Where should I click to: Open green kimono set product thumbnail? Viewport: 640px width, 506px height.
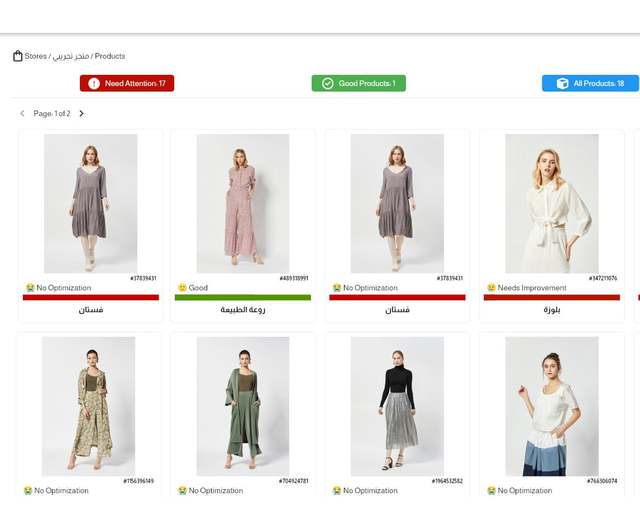point(243,406)
